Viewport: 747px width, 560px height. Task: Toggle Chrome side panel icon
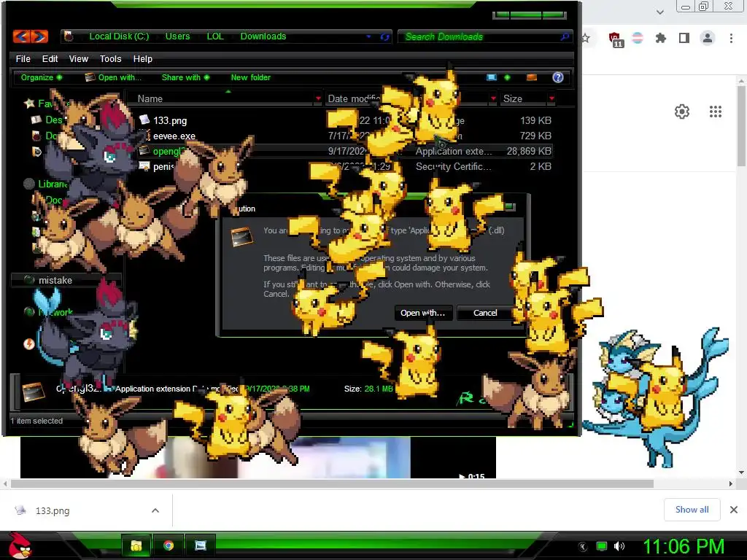point(684,38)
